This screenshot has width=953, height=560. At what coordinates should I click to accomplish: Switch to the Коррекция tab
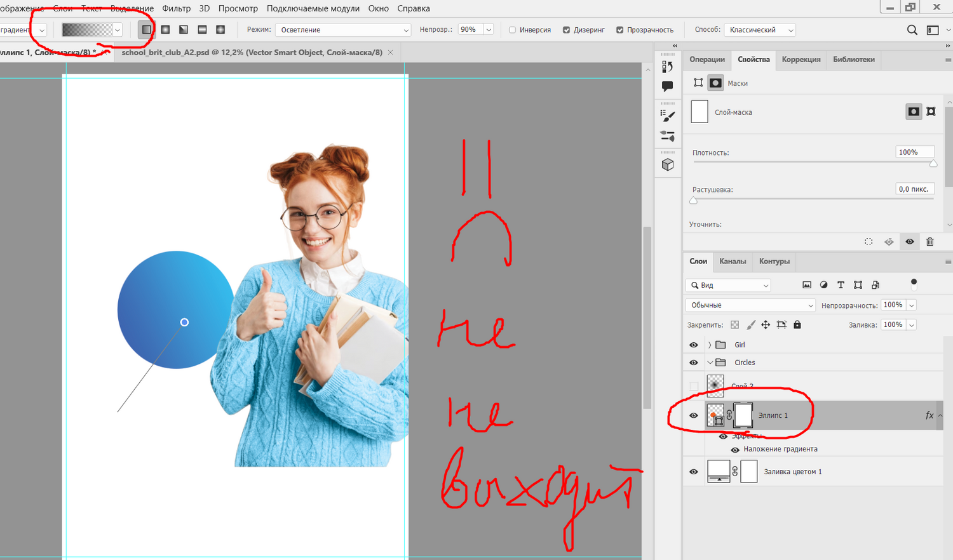pos(801,60)
